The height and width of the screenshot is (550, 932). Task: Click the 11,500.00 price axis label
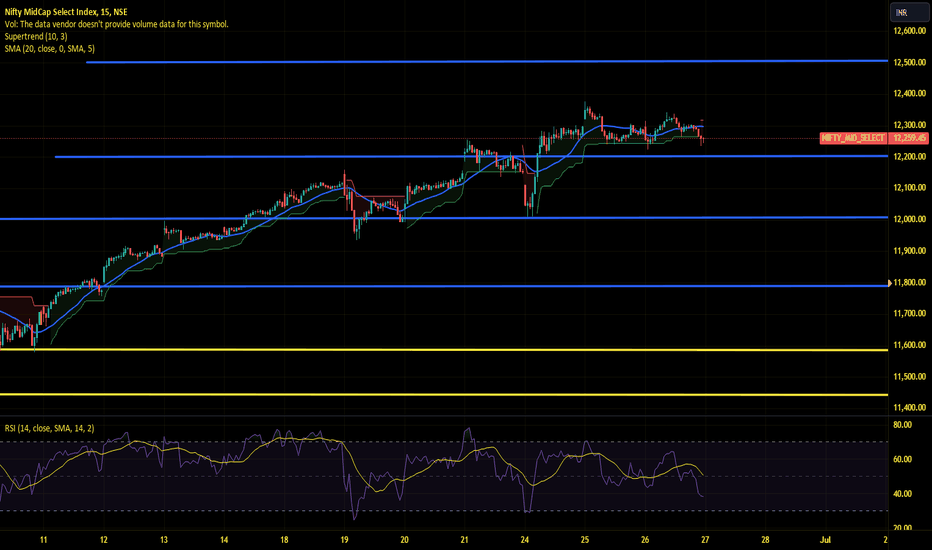909,376
